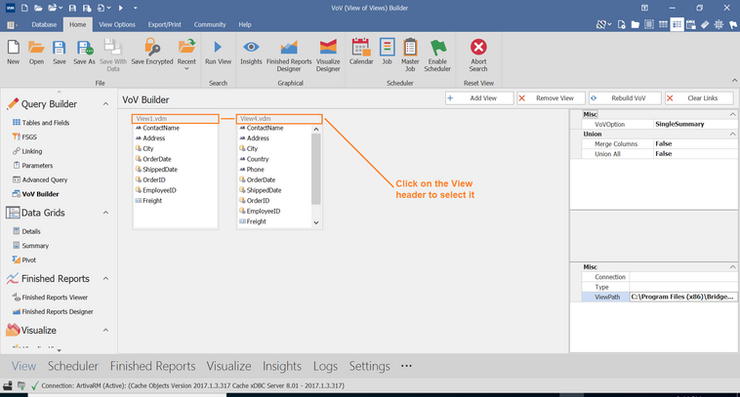Collapse the Finished Reports section
The image size is (740, 397).
pos(106,279)
